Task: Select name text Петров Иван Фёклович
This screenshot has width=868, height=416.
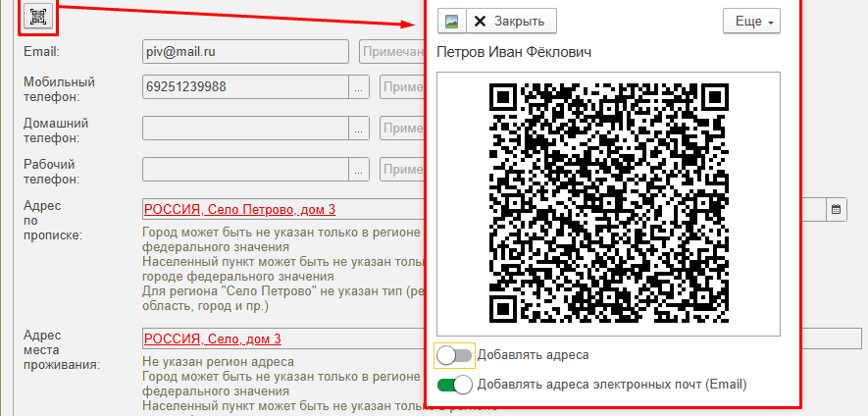Action: click(x=514, y=52)
